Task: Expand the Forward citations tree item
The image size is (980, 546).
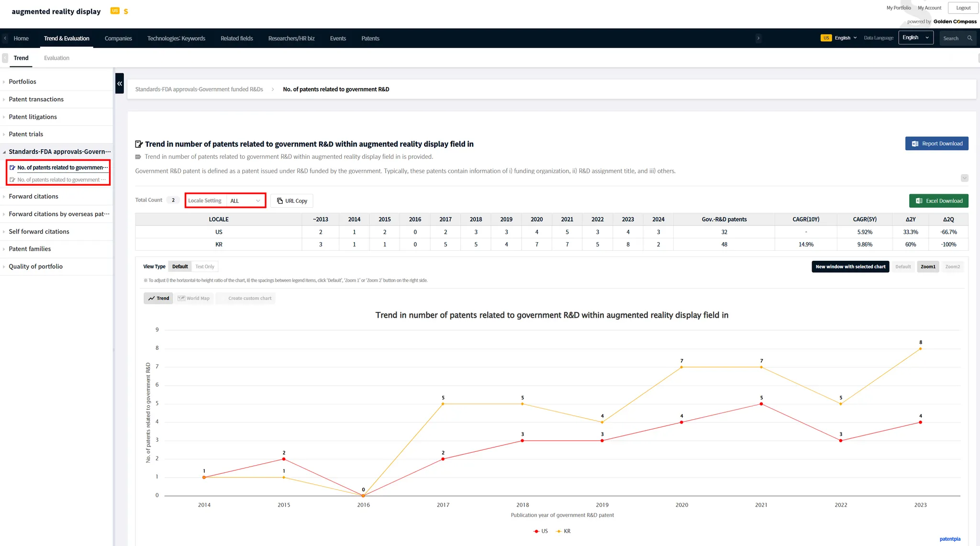Action: click(33, 196)
